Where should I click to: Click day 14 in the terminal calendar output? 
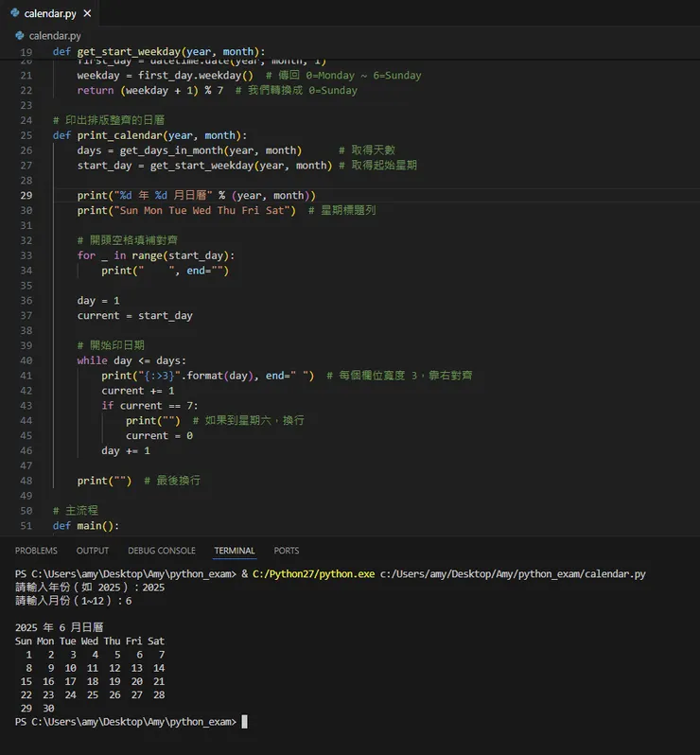(x=159, y=668)
